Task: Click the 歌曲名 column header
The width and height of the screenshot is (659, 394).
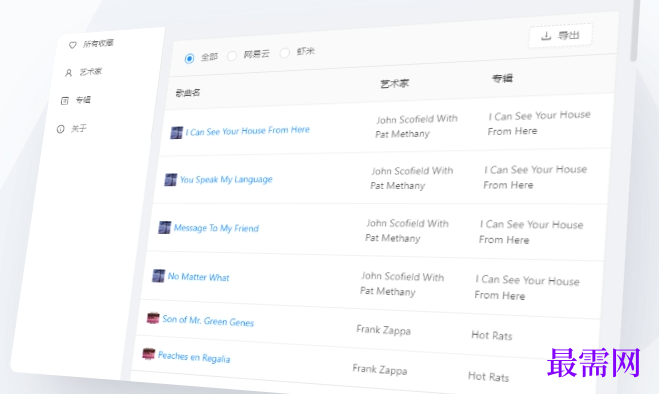Action: point(187,93)
